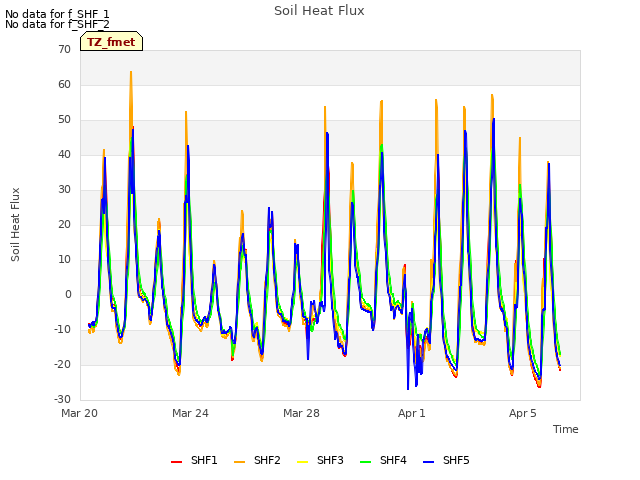Click the -20 y-axis tick label

tap(62, 364)
